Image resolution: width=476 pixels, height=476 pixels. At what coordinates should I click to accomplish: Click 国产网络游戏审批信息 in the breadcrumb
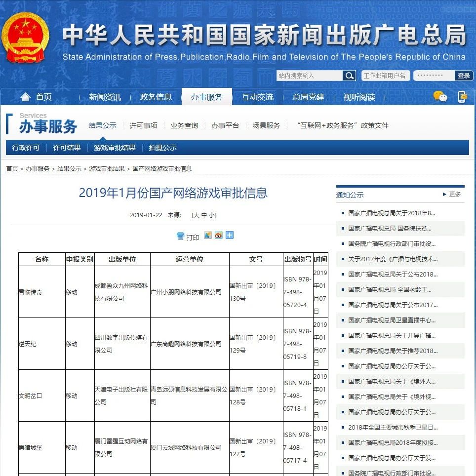point(162,168)
